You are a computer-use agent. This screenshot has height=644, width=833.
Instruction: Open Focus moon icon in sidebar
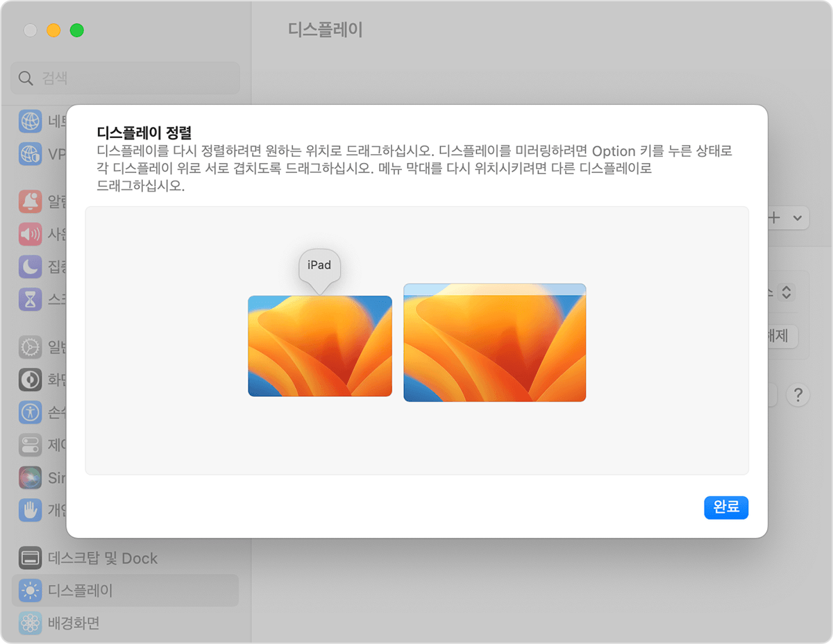coord(31,266)
